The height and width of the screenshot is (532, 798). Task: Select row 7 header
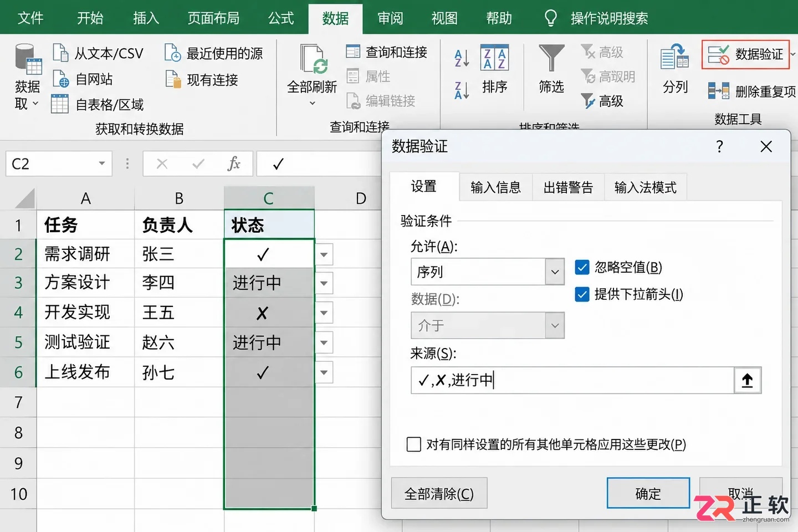pyautogui.click(x=18, y=402)
